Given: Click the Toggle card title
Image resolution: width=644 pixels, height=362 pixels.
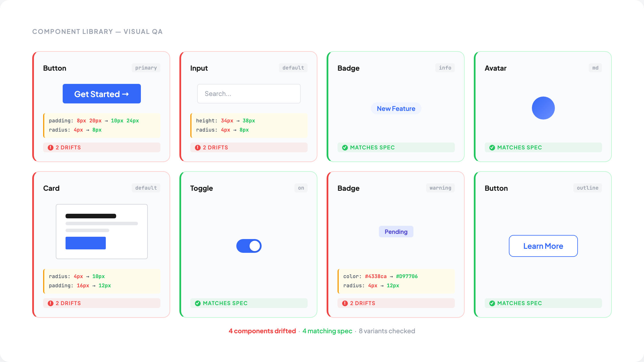Looking at the screenshot, I should (x=202, y=188).
